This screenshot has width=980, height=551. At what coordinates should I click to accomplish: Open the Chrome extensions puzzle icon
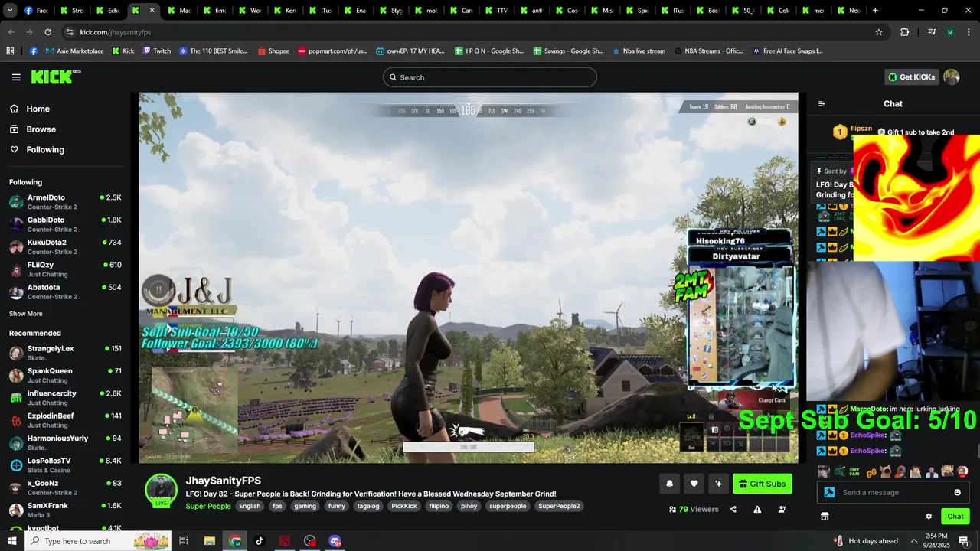tap(905, 32)
